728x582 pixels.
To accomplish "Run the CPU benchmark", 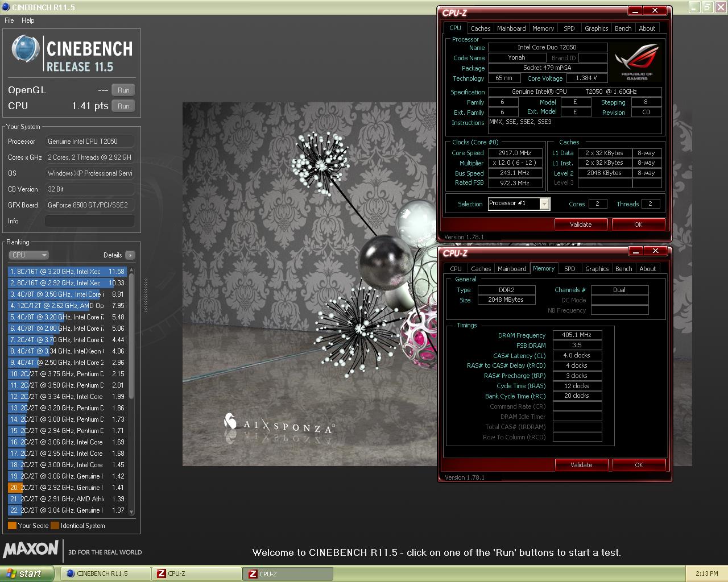I will [x=123, y=106].
